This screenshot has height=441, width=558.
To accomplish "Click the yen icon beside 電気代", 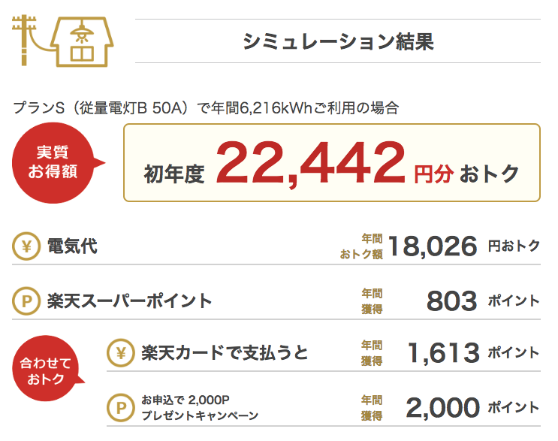I will 26,246.
